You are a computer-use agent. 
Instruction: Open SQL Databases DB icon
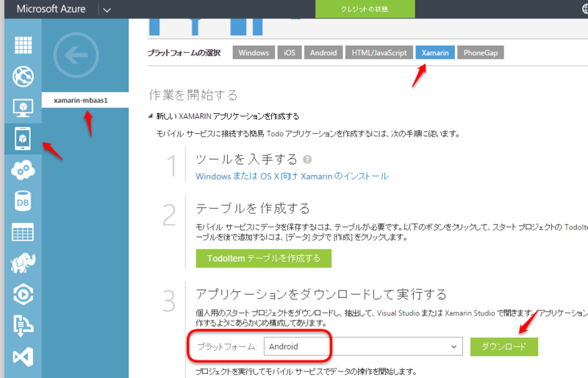coord(23,202)
